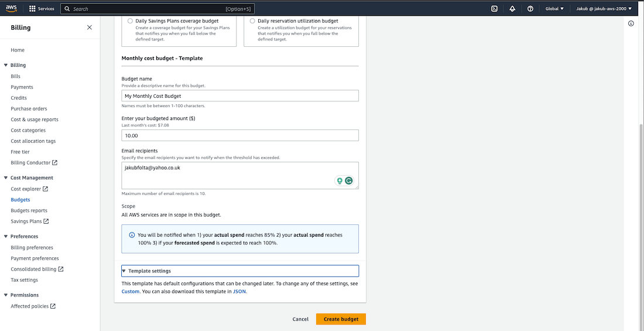Select Budgets in the sidebar
The width and height of the screenshot is (644, 331).
pos(20,200)
